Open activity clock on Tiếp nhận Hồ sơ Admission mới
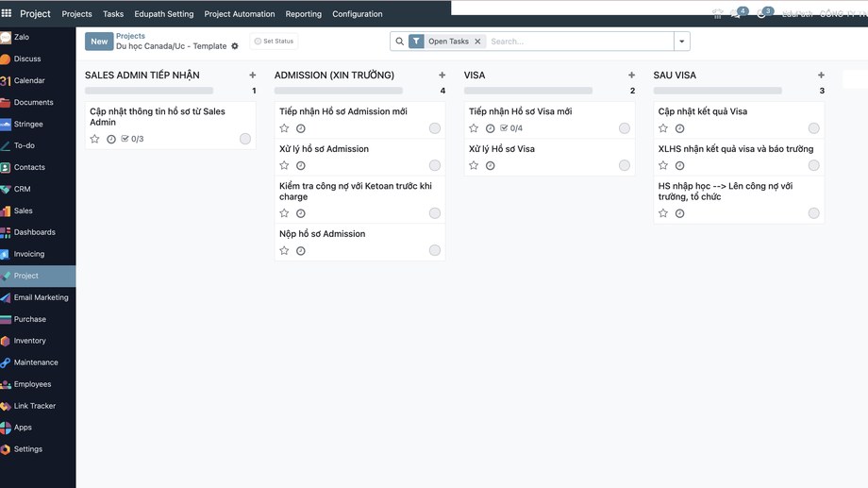 click(301, 128)
